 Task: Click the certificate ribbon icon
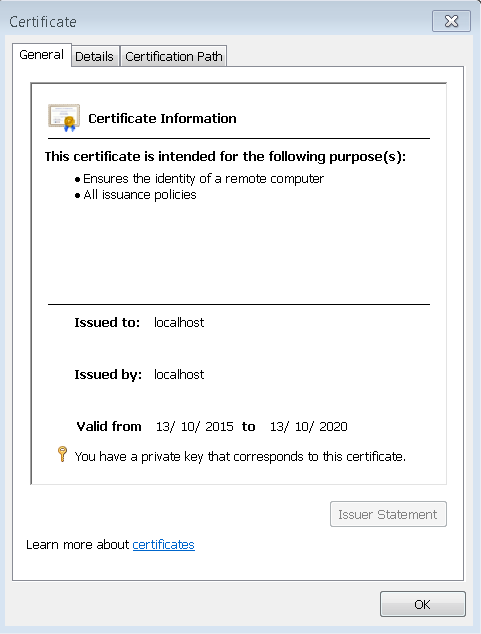[64, 118]
